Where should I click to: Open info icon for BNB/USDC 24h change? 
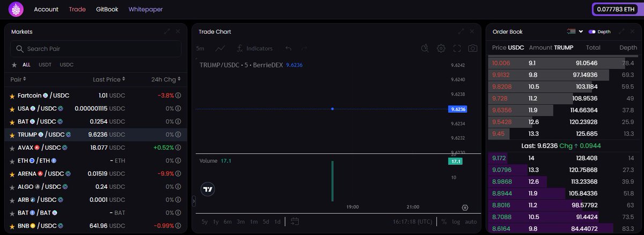point(178,226)
